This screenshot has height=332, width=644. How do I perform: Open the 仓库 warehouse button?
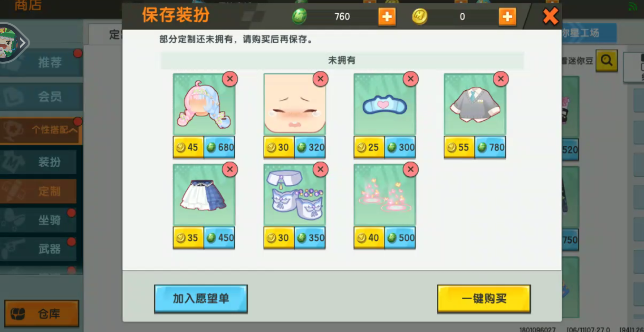pos(42,313)
